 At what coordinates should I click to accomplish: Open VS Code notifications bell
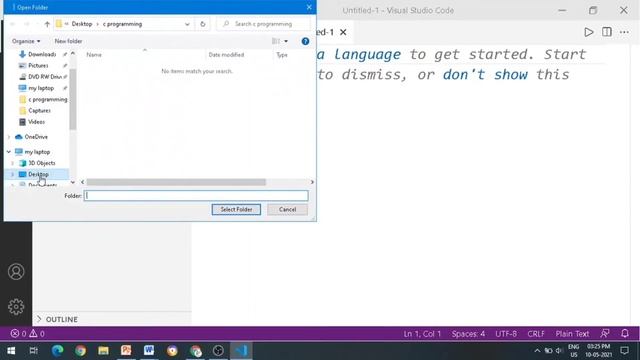624,333
